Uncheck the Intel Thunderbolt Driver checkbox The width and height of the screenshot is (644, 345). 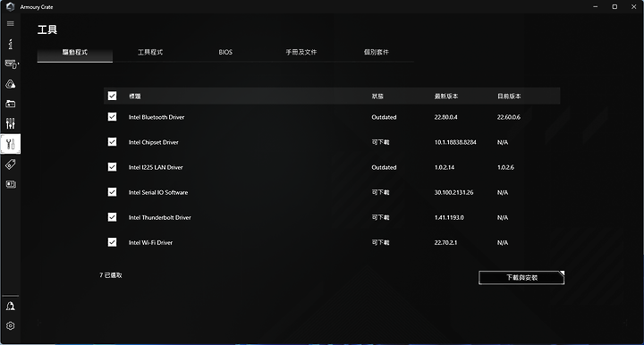pos(112,217)
